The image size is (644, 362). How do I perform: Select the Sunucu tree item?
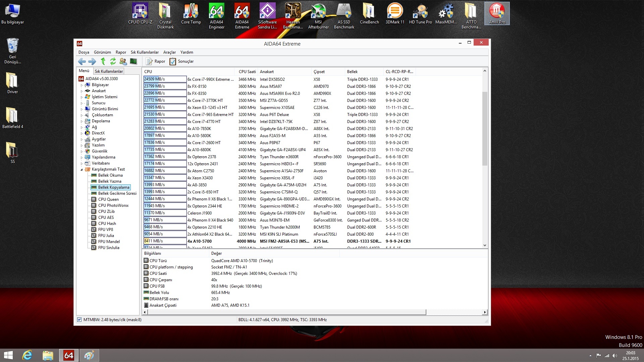coord(98,103)
